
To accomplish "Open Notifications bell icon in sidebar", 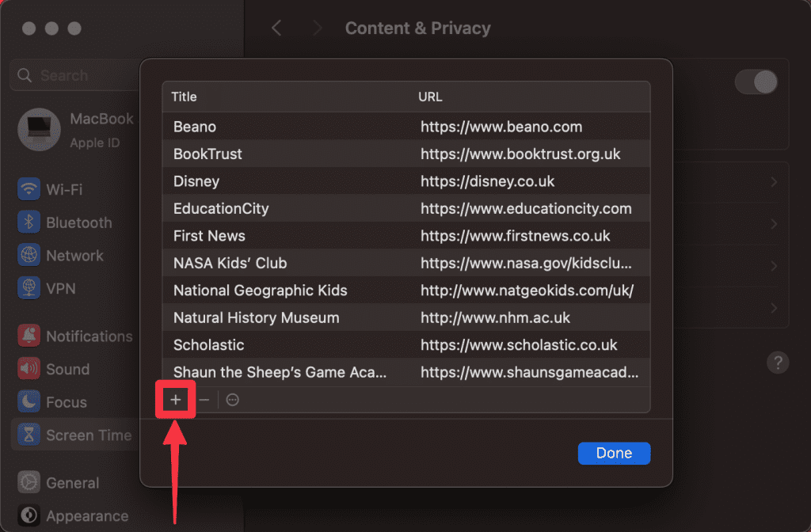I will 29,336.
